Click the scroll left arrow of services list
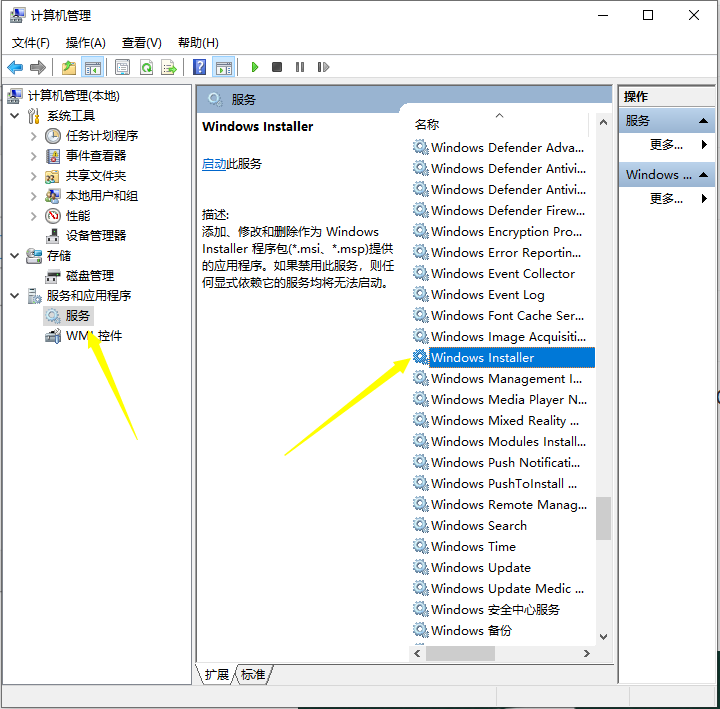Viewport: 720px width, 709px height. point(417,653)
